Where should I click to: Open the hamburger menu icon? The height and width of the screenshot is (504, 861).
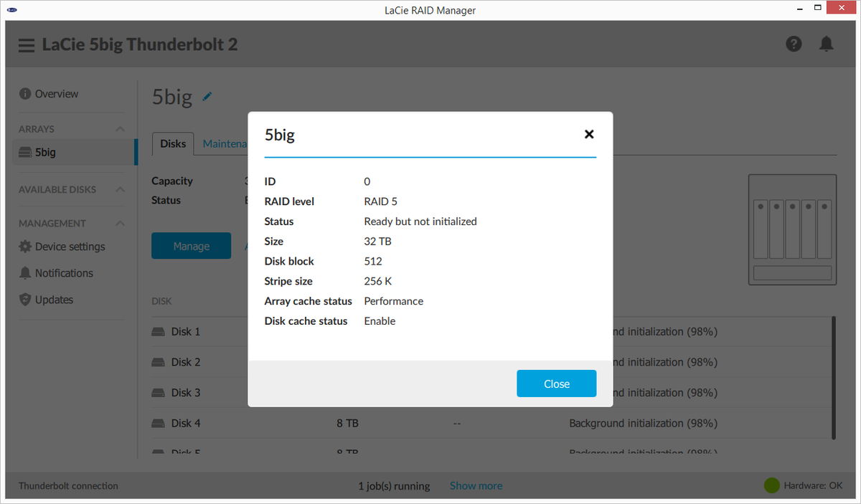pos(27,45)
